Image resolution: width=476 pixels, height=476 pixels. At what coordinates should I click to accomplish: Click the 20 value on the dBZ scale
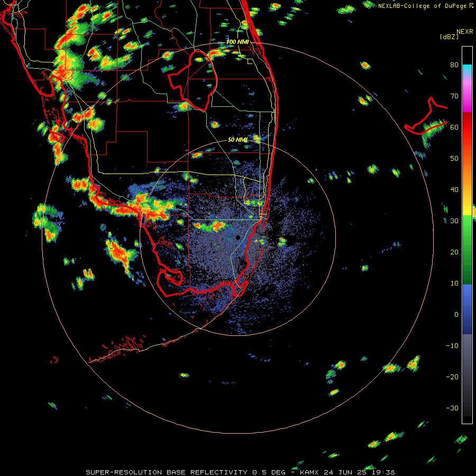click(x=454, y=252)
